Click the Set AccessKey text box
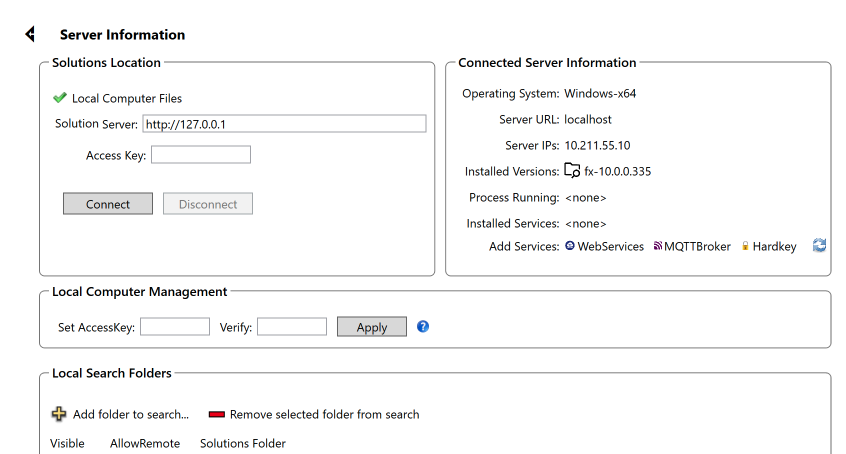The image size is (846, 454). [175, 327]
